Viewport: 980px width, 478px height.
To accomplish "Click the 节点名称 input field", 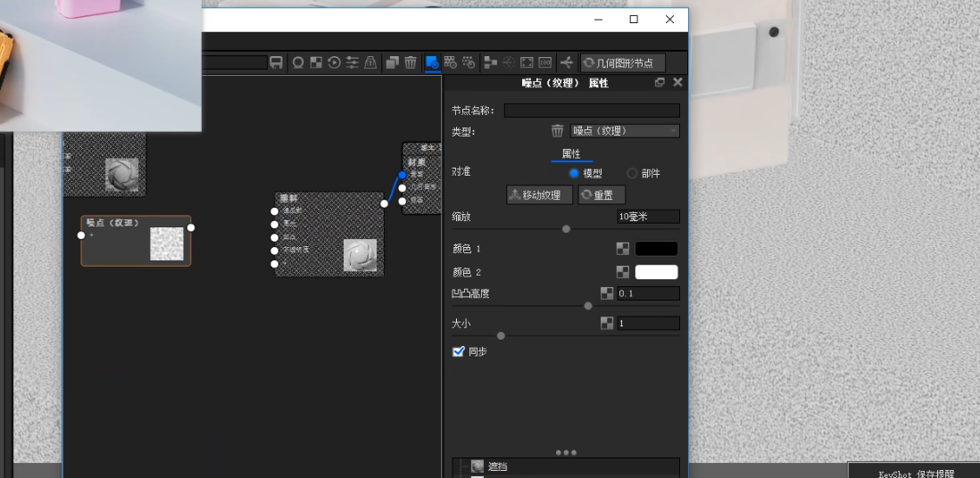I will tap(592, 111).
